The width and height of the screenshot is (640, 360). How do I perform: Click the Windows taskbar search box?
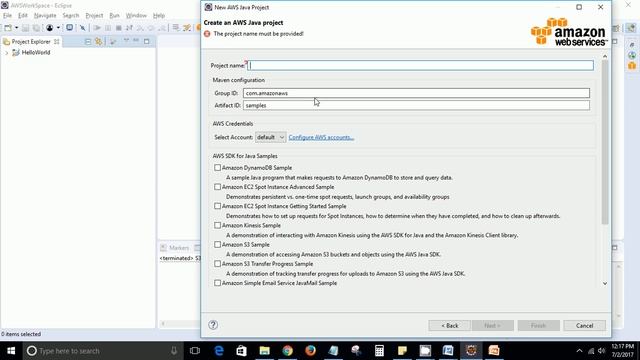[102, 351]
